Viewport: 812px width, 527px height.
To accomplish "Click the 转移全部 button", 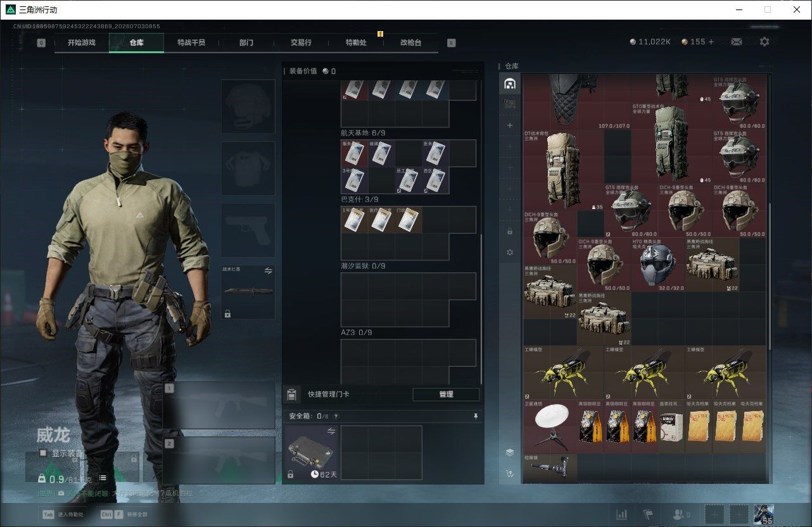I will tap(124, 514).
